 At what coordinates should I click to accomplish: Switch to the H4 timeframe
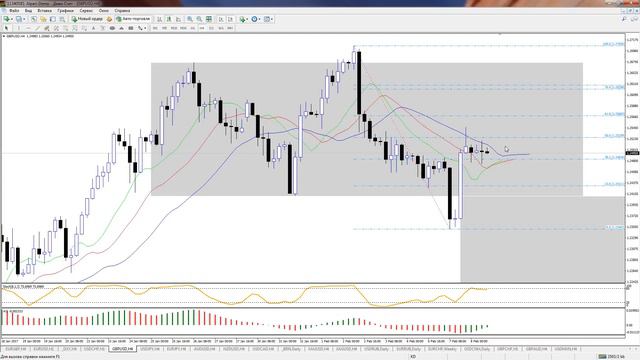tap(202, 28)
